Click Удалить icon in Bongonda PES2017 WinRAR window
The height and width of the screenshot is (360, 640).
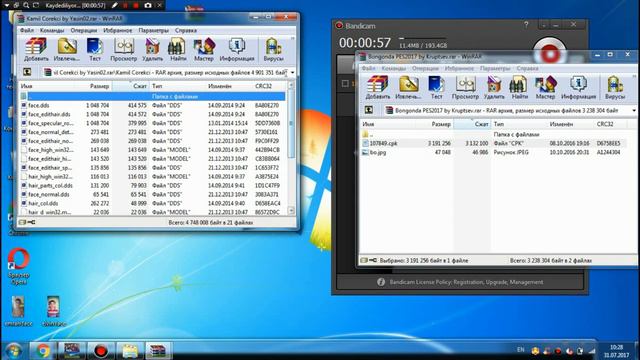tap(494, 87)
